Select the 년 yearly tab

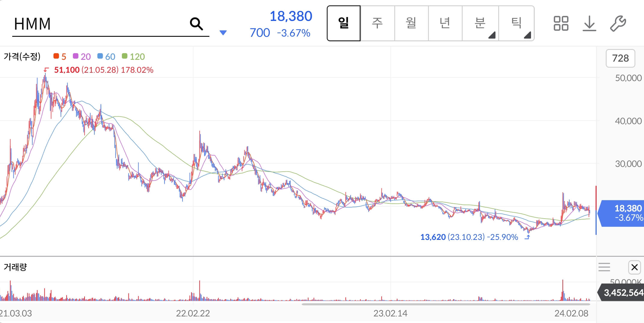(445, 23)
